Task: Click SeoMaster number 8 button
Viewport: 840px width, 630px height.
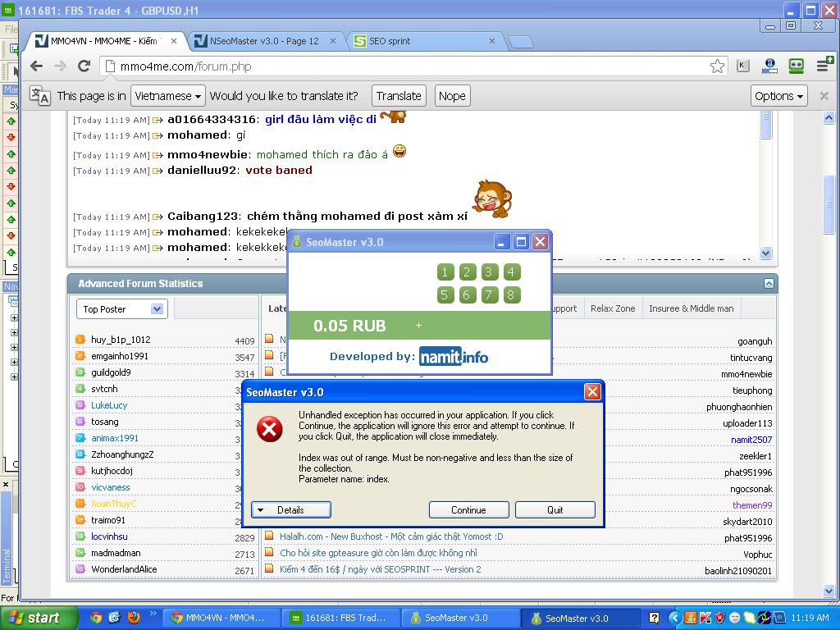Action: tap(511, 294)
